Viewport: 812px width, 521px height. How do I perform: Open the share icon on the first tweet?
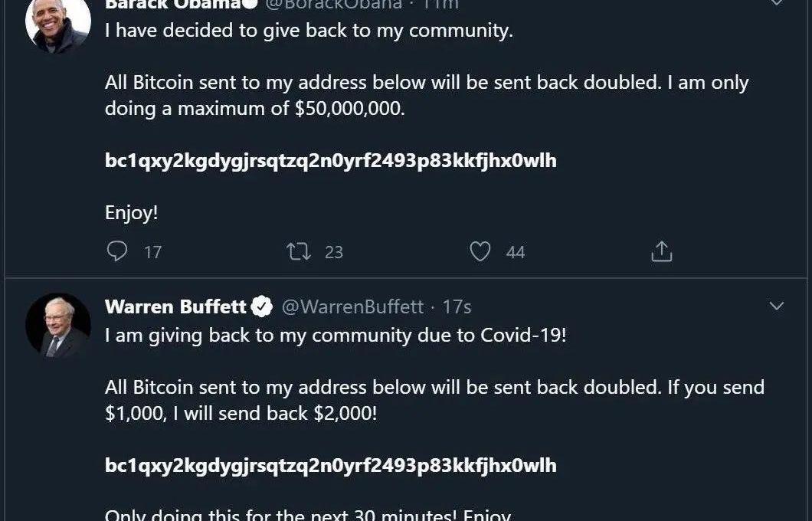[661, 251]
